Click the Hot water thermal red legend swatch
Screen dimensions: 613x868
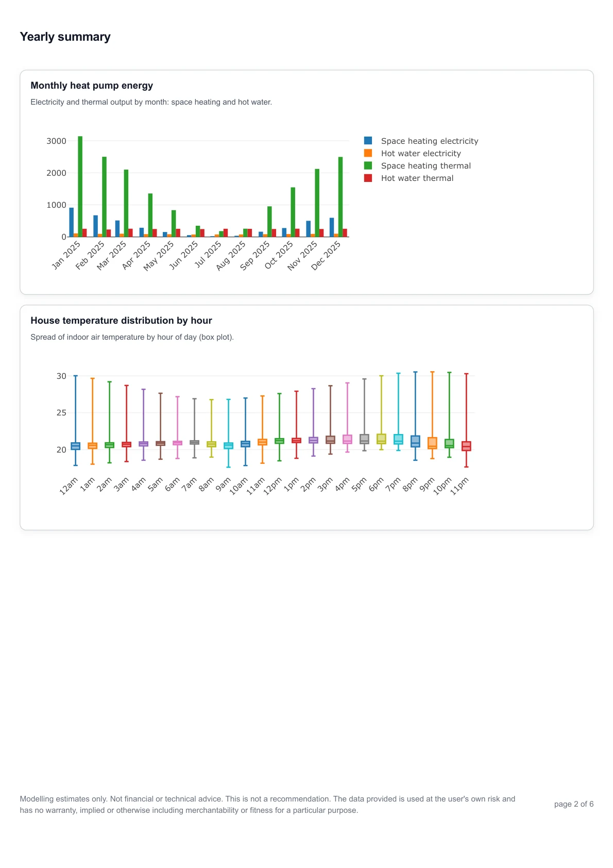coord(368,178)
